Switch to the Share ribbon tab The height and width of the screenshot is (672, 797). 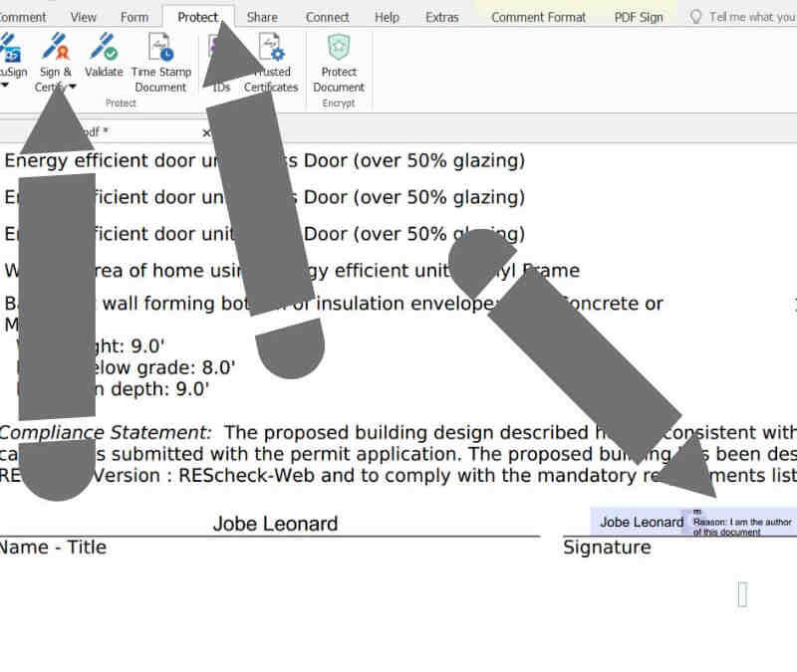[262, 17]
